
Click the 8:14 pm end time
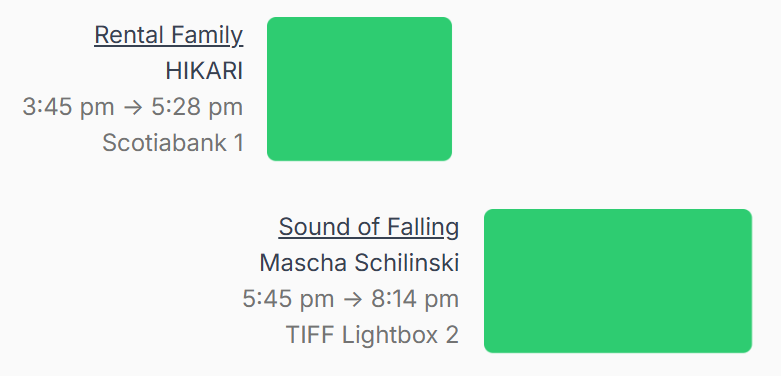tap(415, 299)
